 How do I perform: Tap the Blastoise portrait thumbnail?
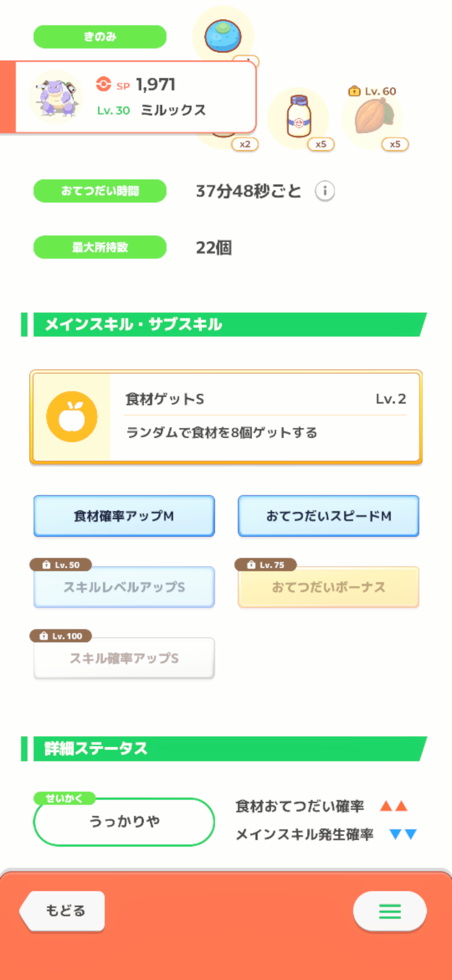(56, 97)
